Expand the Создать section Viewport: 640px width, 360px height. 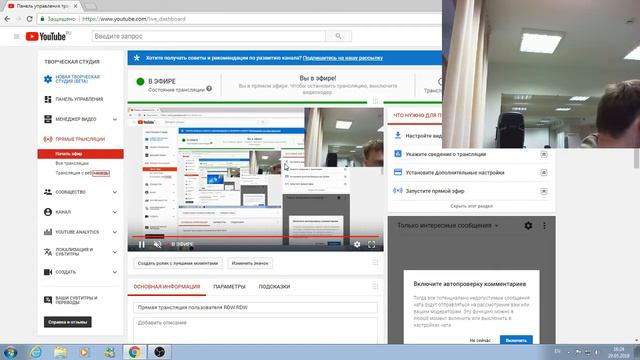click(x=115, y=272)
